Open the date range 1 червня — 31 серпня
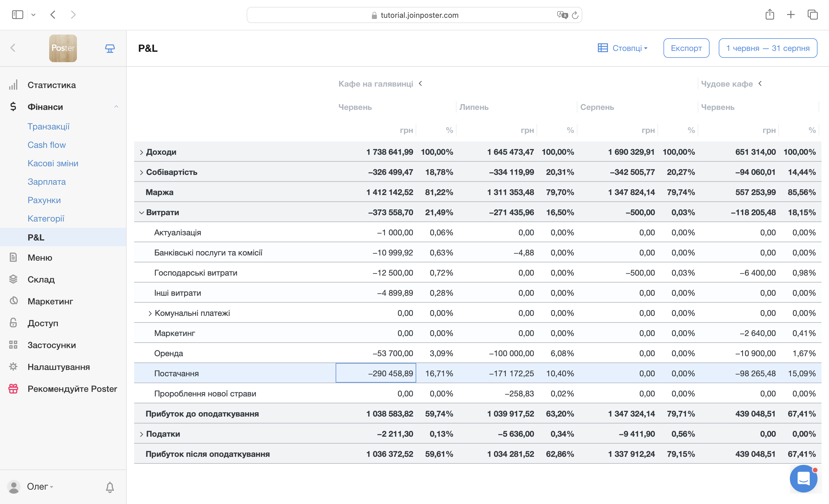Image resolution: width=829 pixels, height=504 pixels. pyautogui.click(x=767, y=48)
